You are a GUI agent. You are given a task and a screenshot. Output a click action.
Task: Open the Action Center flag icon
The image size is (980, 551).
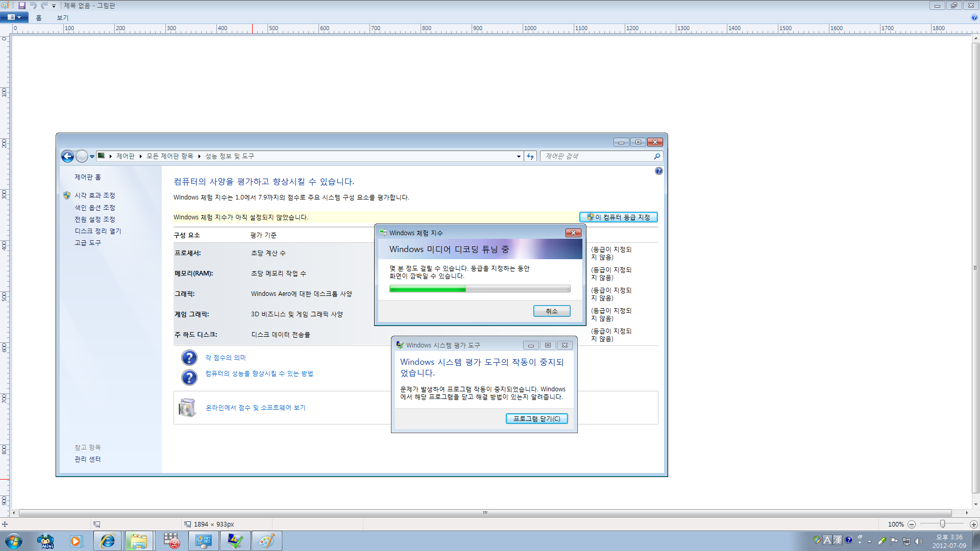[894, 541]
